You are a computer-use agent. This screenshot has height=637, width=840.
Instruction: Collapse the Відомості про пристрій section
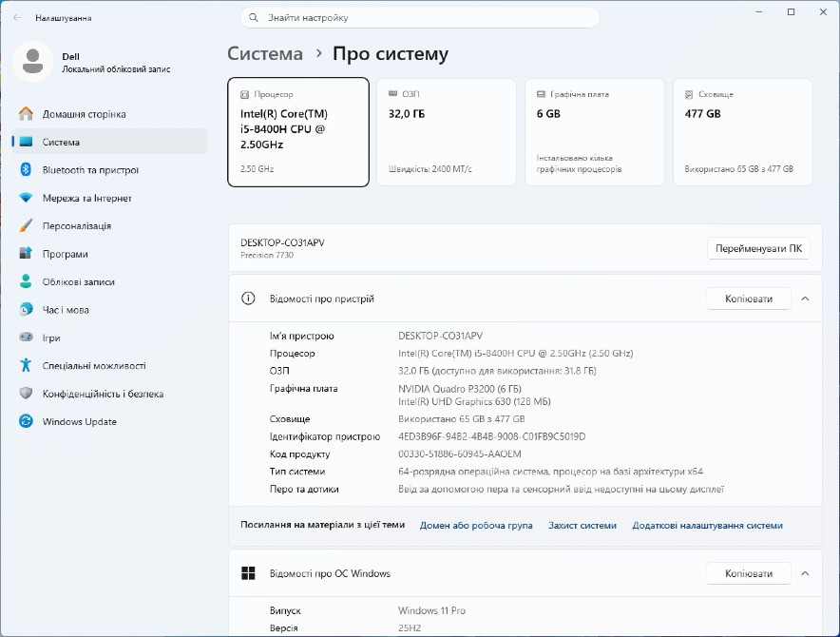[x=805, y=299]
